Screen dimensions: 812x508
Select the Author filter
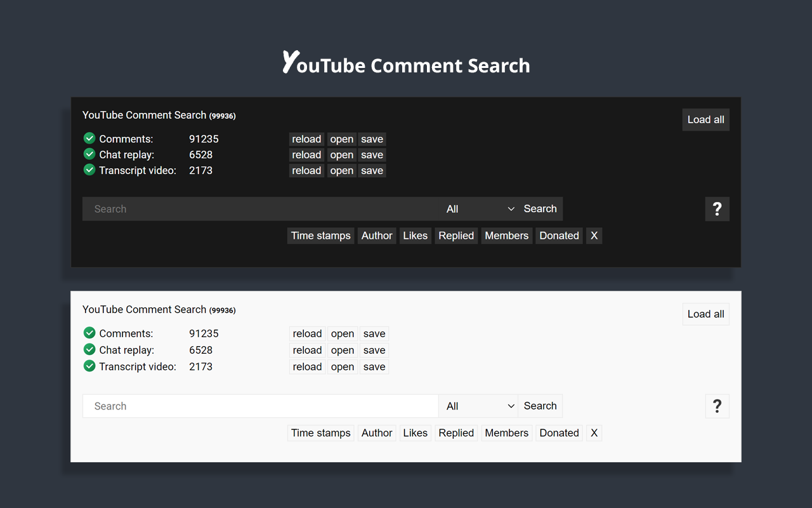(x=376, y=235)
